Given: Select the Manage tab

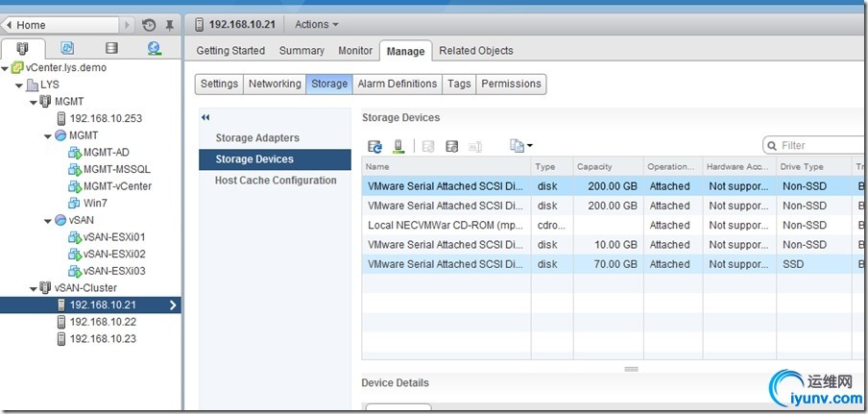Looking at the screenshot, I should [x=406, y=51].
